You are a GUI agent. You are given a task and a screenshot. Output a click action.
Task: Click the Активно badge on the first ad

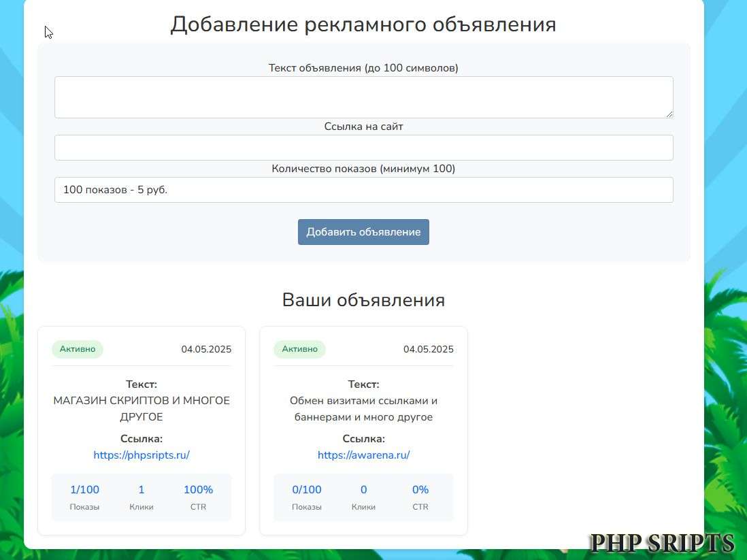[77, 348]
